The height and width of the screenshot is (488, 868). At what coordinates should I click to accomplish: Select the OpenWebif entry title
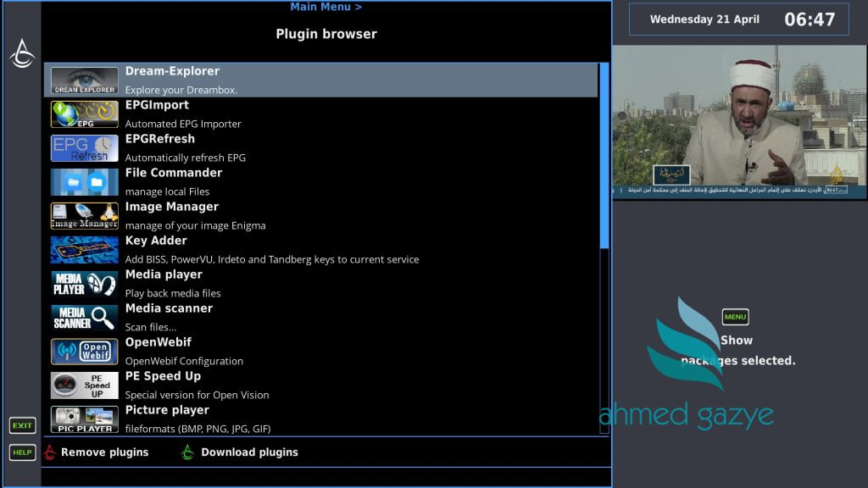(159, 342)
